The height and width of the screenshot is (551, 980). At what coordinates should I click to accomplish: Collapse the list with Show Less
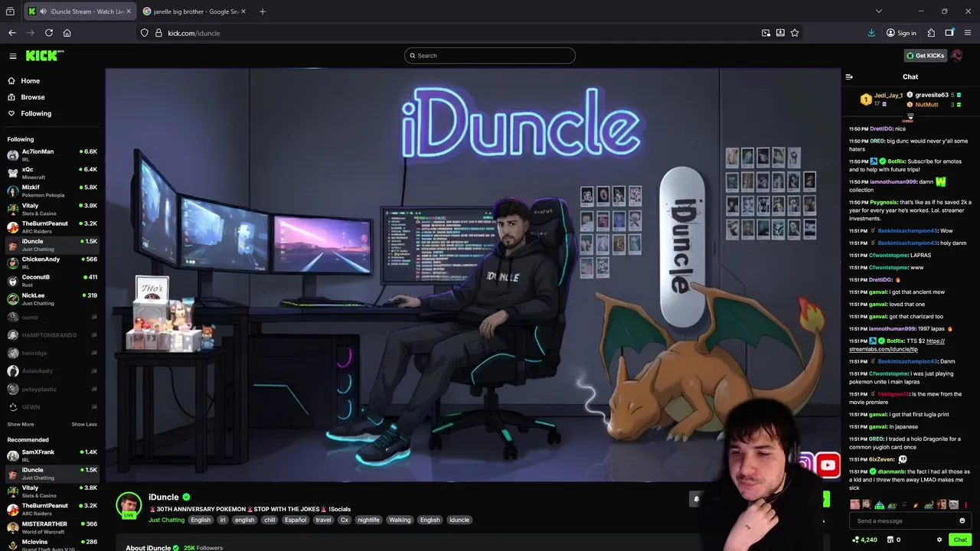pyautogui.click(x=84, y=424)
